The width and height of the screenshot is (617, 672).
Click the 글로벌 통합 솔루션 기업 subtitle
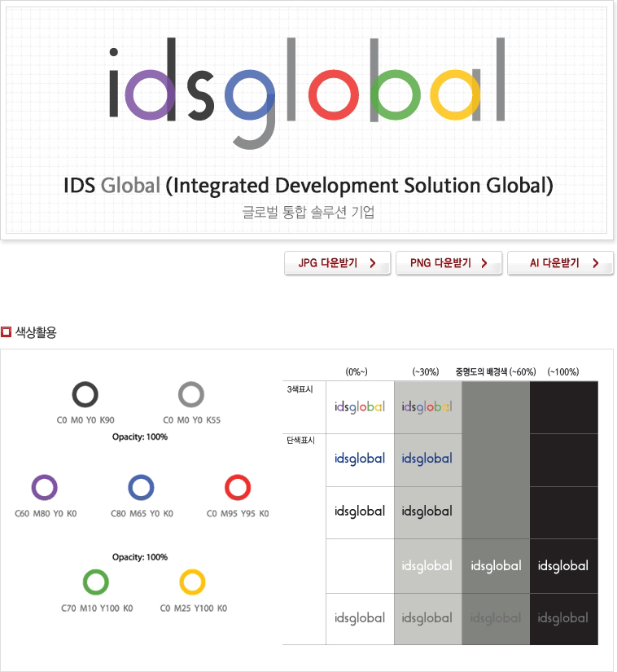[x=308, y=212]
